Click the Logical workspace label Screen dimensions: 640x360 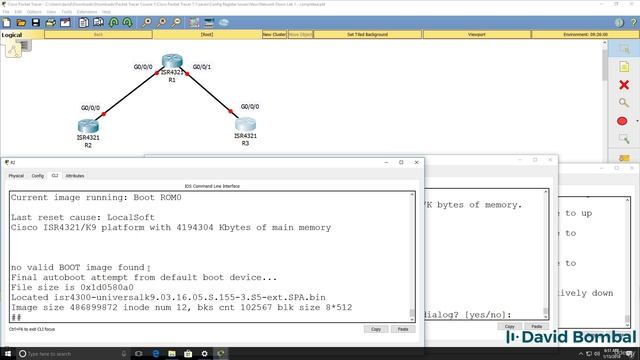tap(12, 35)
